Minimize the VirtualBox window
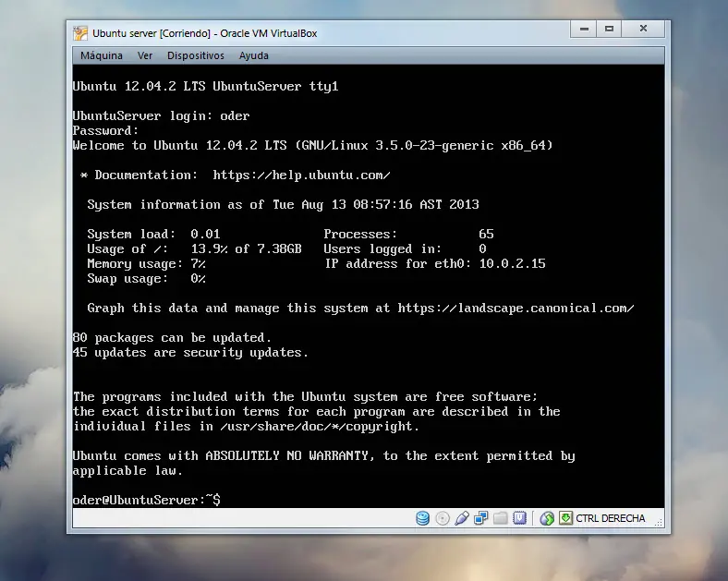 click(584, 29)
